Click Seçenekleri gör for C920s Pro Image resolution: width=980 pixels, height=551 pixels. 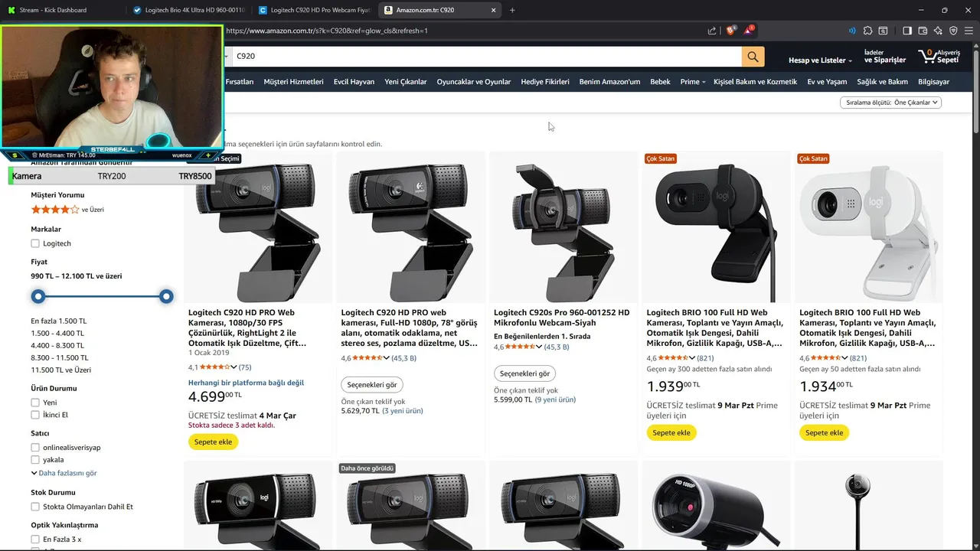[524, 373]
